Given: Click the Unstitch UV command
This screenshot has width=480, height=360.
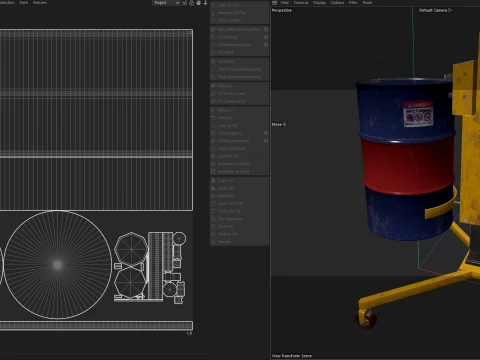Looking at the screenshot, I should tap(239, 156).
